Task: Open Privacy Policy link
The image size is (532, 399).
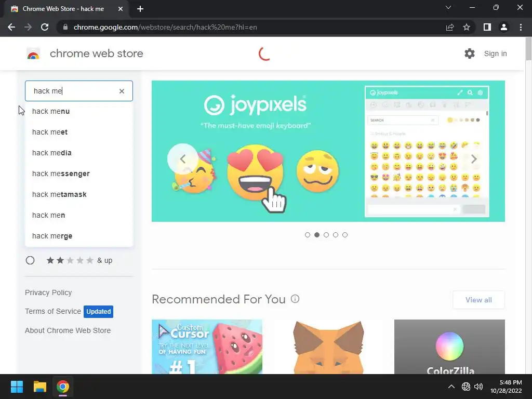Action: click(48, 292)
